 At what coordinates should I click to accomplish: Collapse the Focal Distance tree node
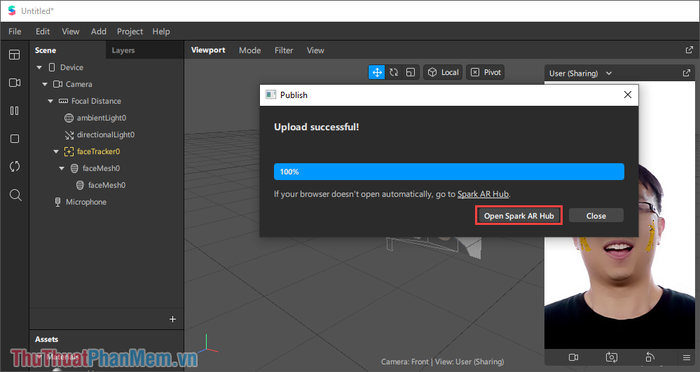tap(50, 101)
